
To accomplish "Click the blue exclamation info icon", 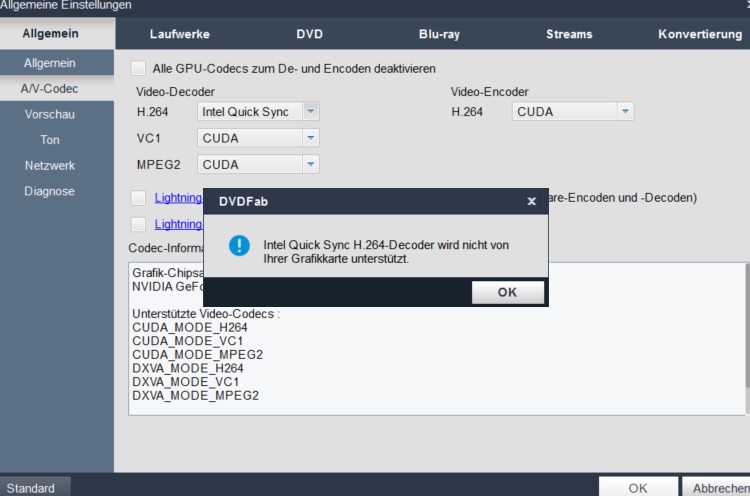I will tap(239, 246).
